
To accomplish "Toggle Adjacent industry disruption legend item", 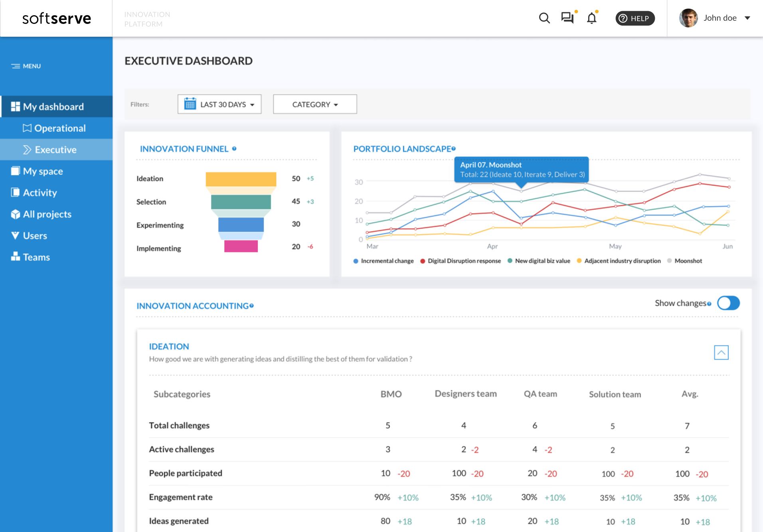I will tap(619, 261).
